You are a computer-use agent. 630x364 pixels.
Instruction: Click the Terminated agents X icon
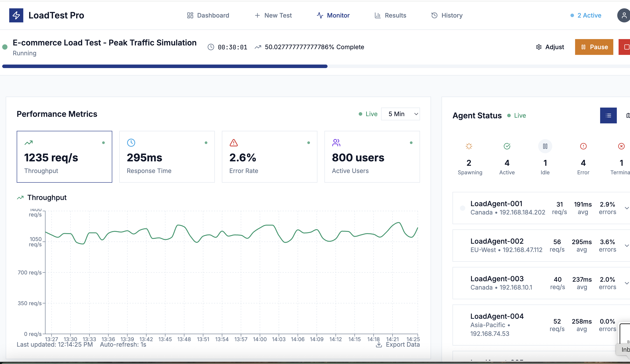click(621, 146)
